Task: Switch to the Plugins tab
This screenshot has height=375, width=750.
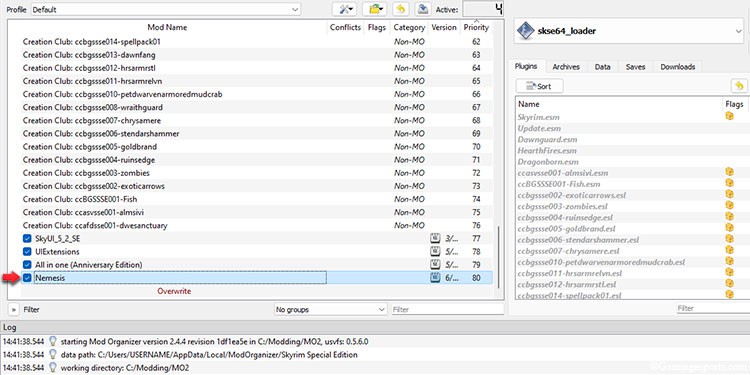Action: pyautogui.click(x=526, y=67)
